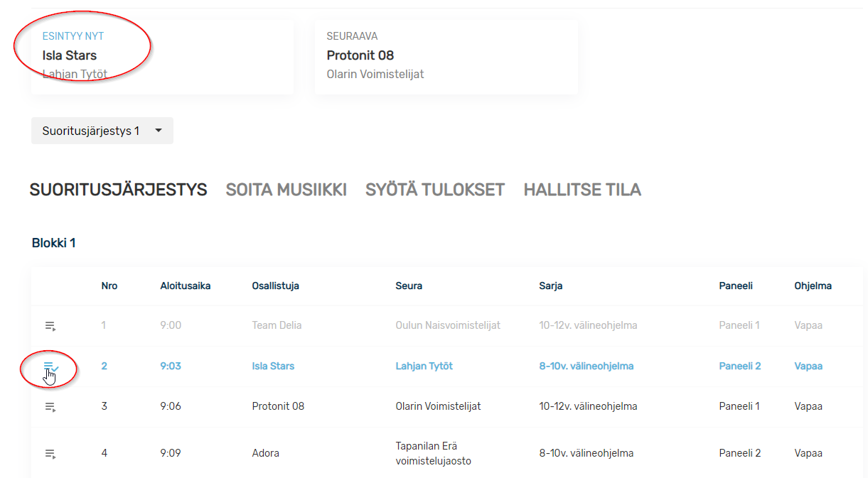Open the SOITA MUSIIKKI tab

[x=286, y=190]
